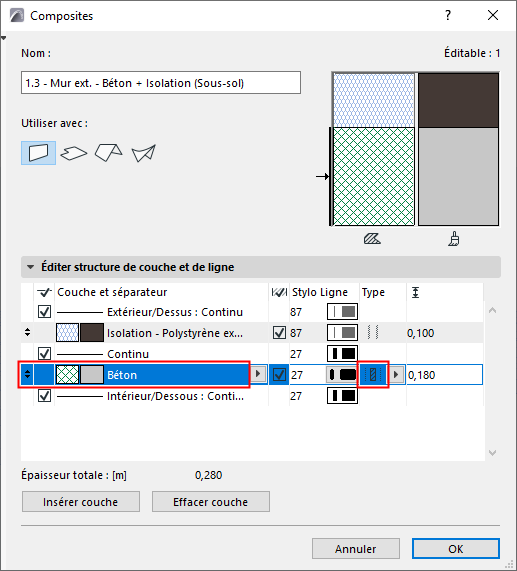Click the Béton thickness field 0,180
The image size is (517, 571).
click(x=445, y=374)
